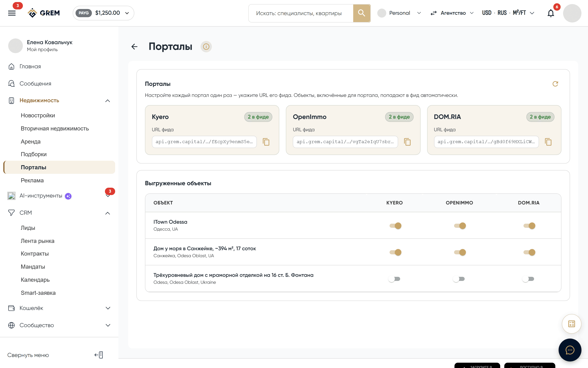Open Лиды under CRM

point(28,228)
